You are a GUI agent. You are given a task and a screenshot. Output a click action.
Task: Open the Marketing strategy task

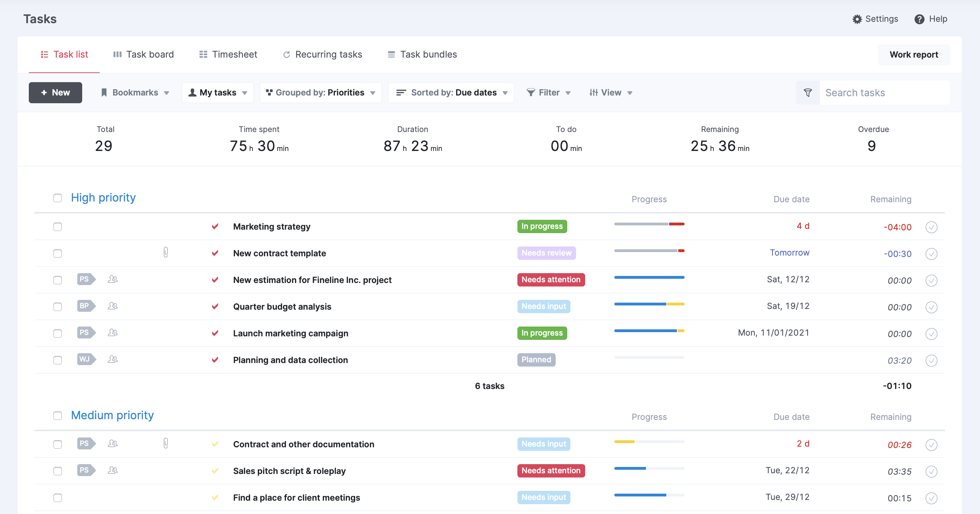(x=272, y=226)
